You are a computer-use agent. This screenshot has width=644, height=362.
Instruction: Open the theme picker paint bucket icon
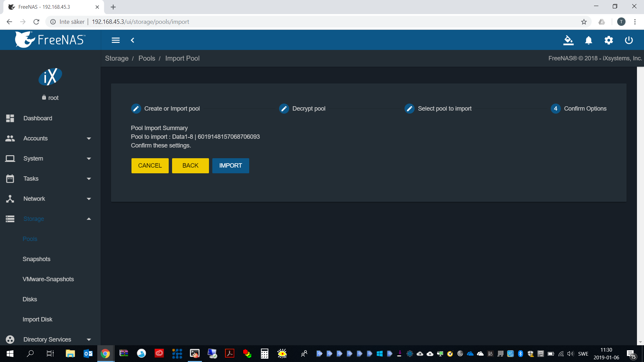tap(568, 40)
